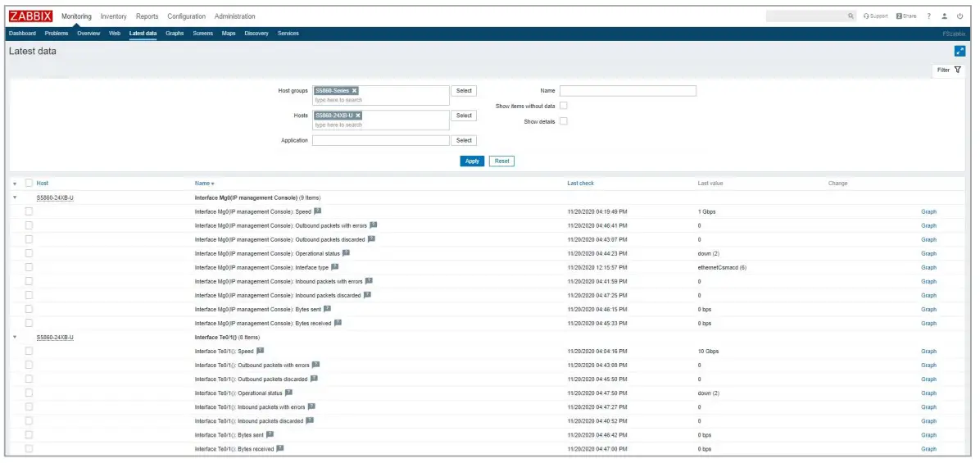Open Configuration main menu
Image resolution: width=980 pixels, height=463 pixels.
186,16
